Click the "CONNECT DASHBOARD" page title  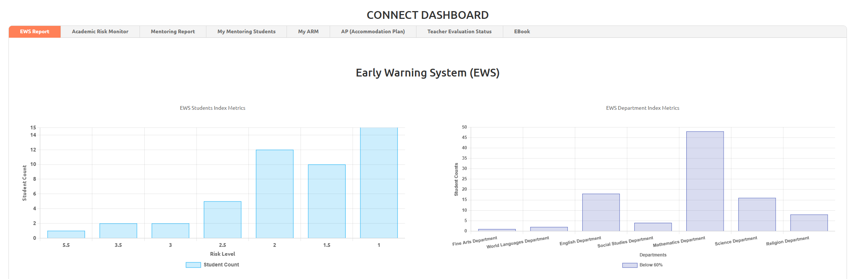[428, 15]
